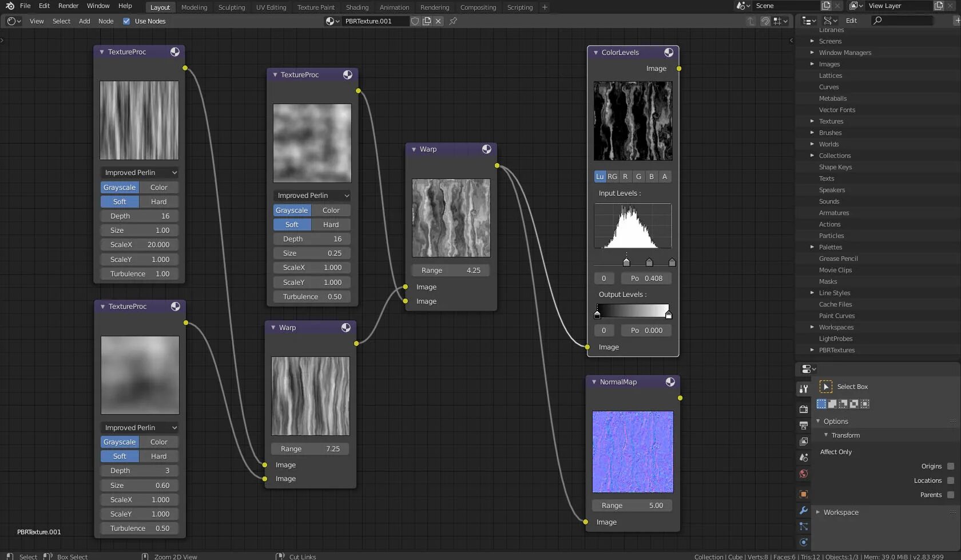This screenshot has width=961, height=560.
Task: Open the Node menu in node editor
Action: tap(106, 21)
